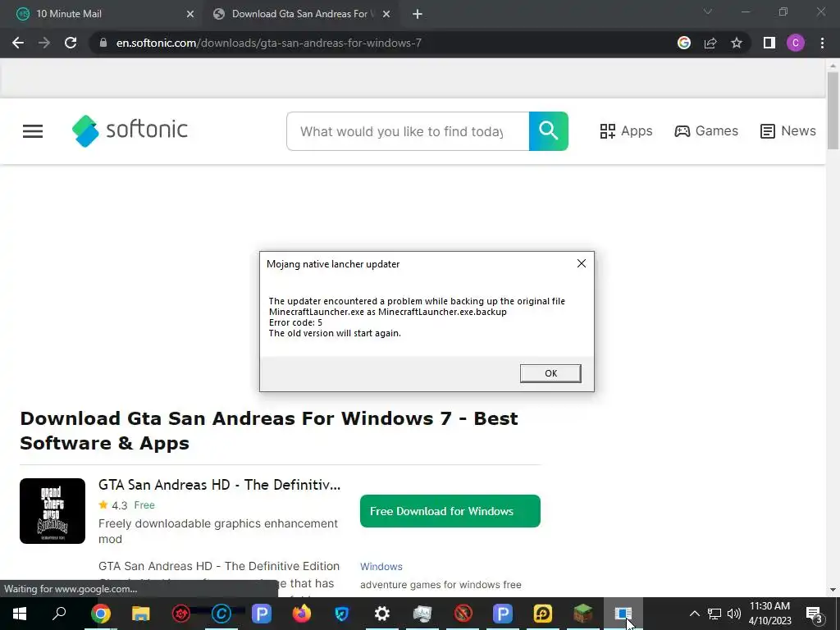Select the Download Gta San Andreas tab
The height and width of the screenshot is (630, 840).
coord(300,14)
